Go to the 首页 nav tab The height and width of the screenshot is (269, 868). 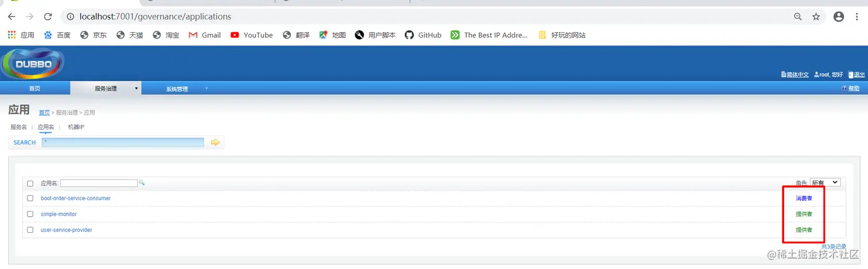click(x=35, y=89)
